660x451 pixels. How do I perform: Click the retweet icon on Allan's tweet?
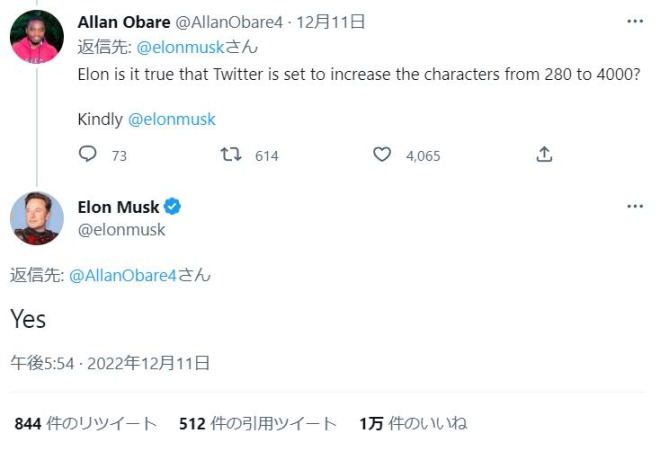coord(231,155)
